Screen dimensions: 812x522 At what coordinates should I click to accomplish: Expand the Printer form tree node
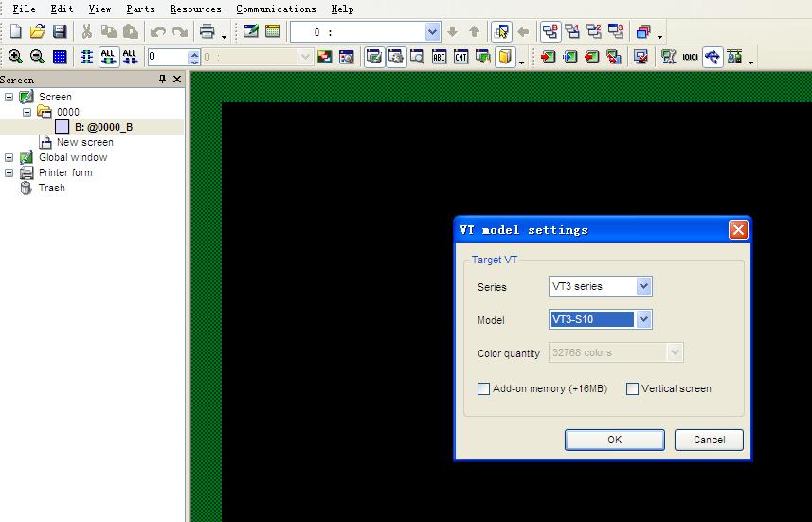[9, 172]
